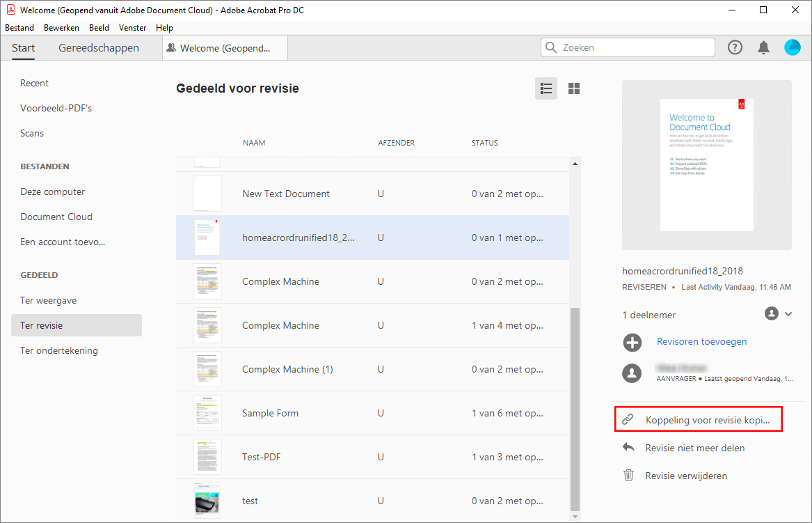The width and height of the screenshot is (812, 523).
Task: Select the Sample Form row thumbnail
Action: pos(207,413)
